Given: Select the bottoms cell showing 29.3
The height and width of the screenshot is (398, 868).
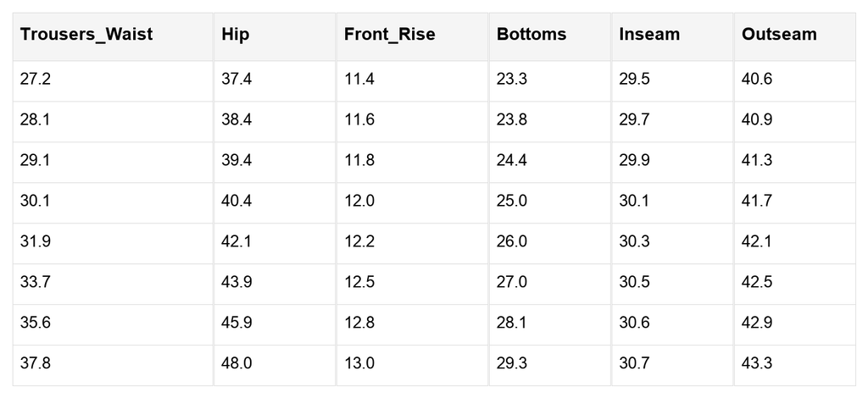Looking at the screenshot, I should coord(549,365).
